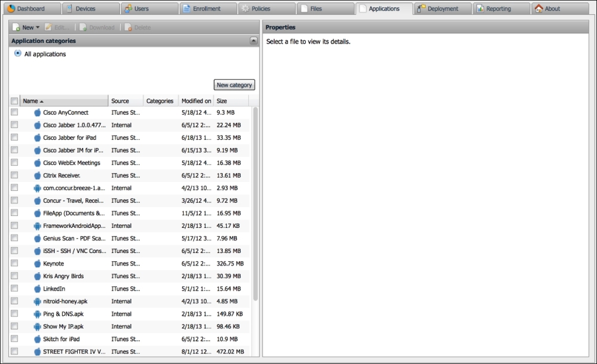Click the Users tab people icon

pyautogui.click(x=128, y=8)
